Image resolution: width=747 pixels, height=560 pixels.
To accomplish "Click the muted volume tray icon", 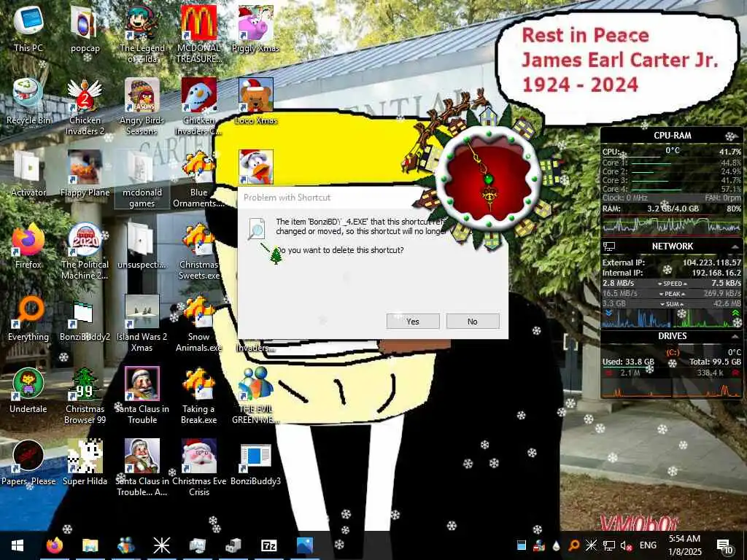I will click(x=626, y=545).
